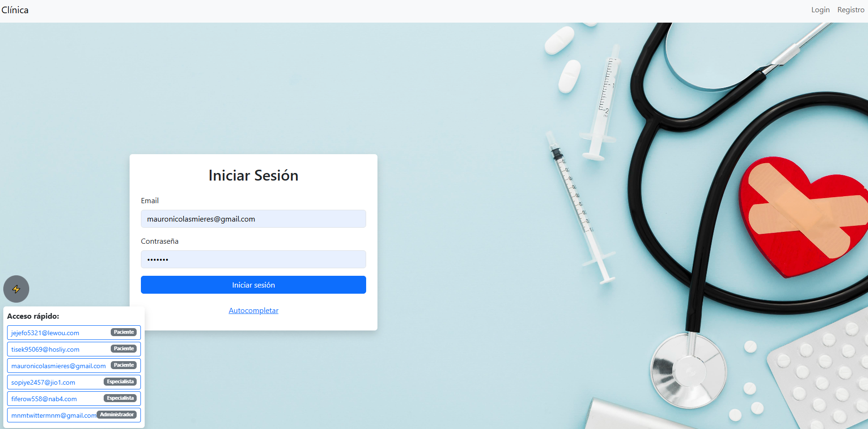868x429 pixels.
Task: Select sopiye2457@jio1.com specialist account
Action: [x=74, y=382]
